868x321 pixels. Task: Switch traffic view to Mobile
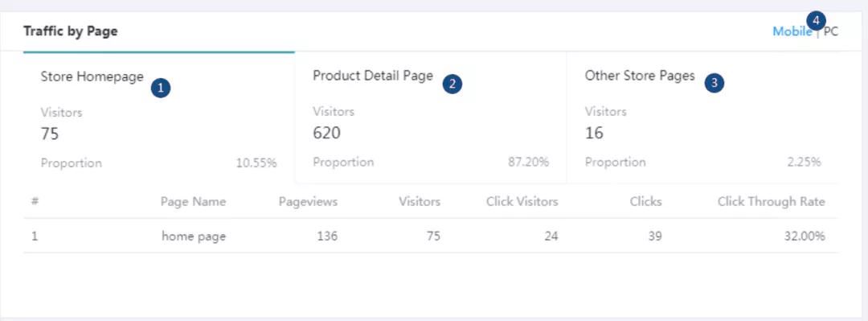(x=792, y=31)
